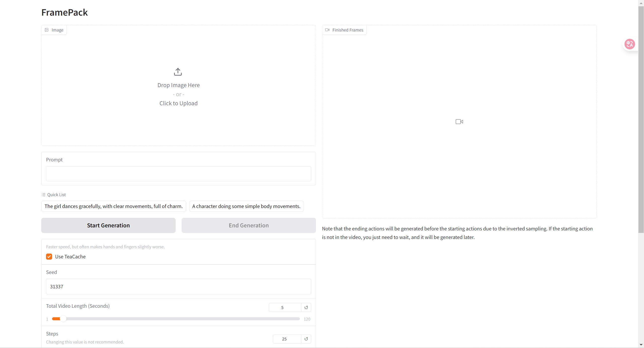Screen dimensions: 644x348
Task: Click the Steps number box
Action: click(x=287, y=339)
